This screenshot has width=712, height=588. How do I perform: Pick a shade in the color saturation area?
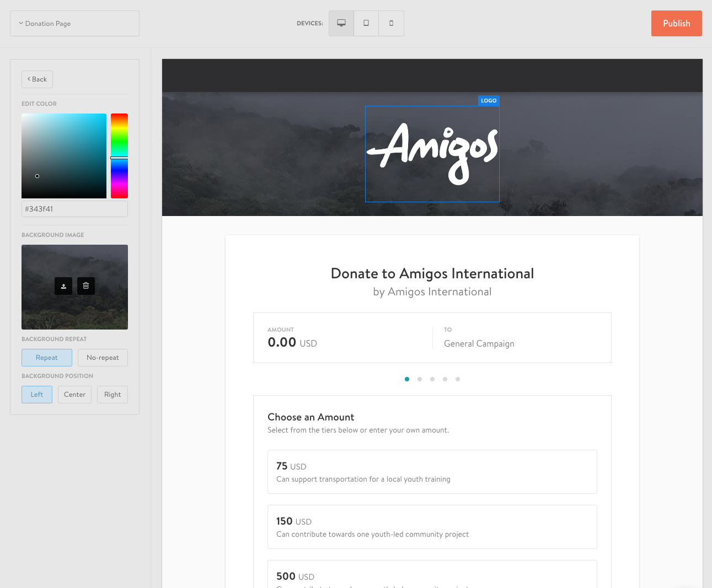(x=64, y=156)
